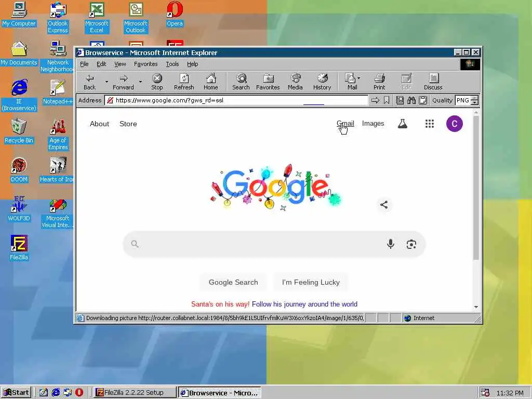This screenshot has width=532, height=399.
Task: Click Opera quick launch icon in taskbar
Action: (x=79, y=393)
